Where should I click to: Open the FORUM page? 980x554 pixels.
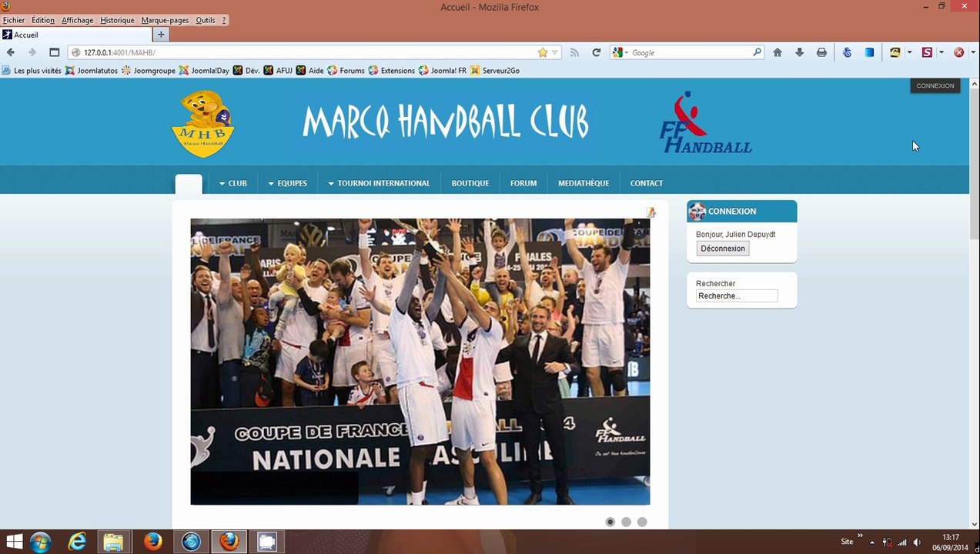tap(523, 183)
